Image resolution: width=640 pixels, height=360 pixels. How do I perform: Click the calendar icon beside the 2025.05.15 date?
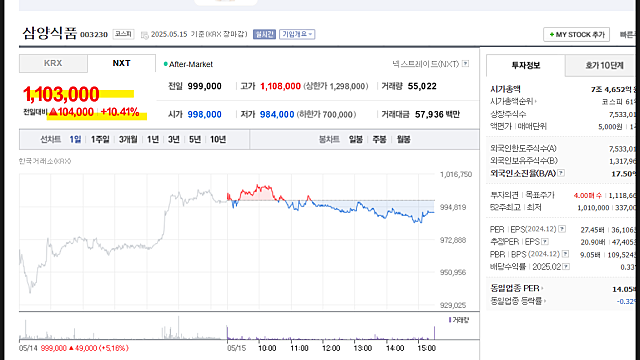pos(144,35)
